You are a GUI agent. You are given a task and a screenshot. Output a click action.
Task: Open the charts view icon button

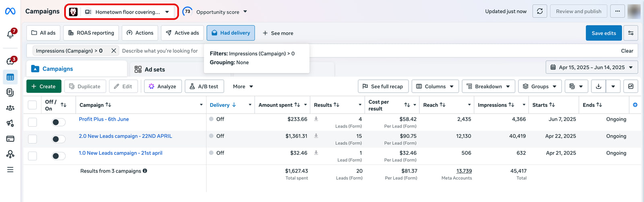(x=631, y=86)
